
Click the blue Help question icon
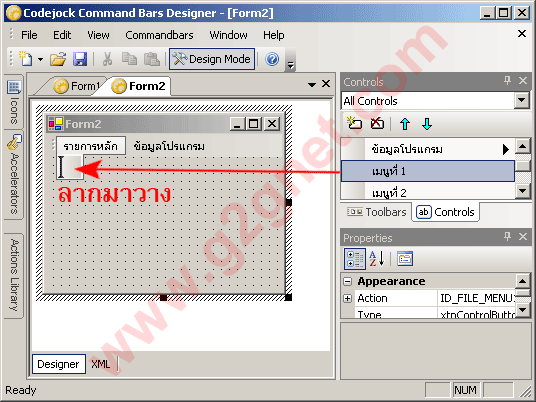272,59
